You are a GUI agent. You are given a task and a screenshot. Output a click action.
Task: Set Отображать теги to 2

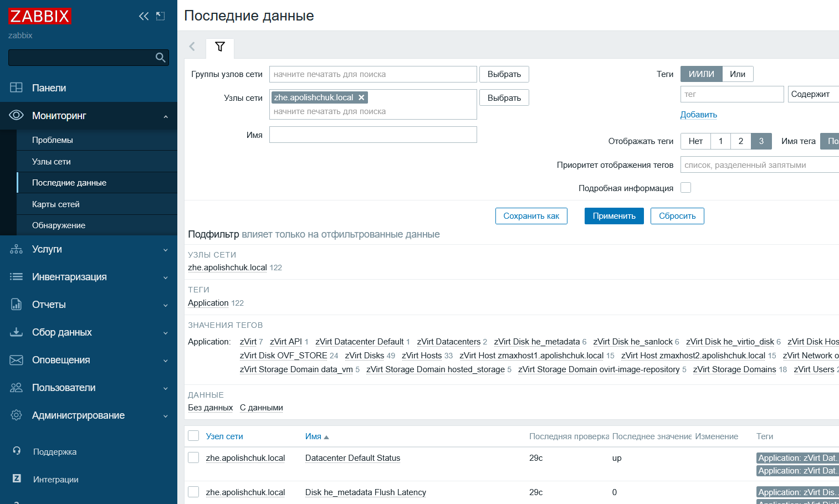[741, 141]
